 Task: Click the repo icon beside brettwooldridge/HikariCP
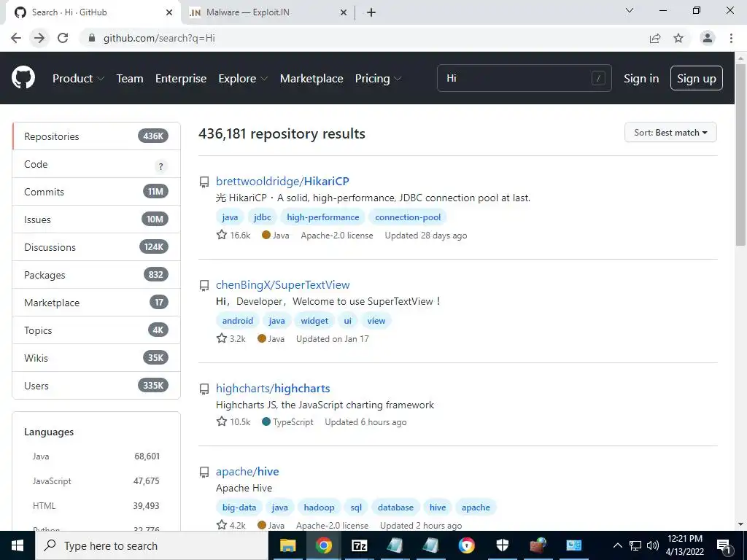[x=204, y=182]
